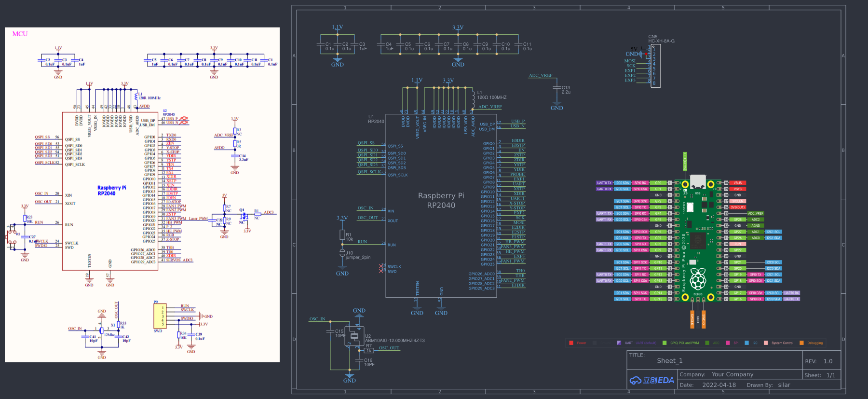Click the red "VSYS" pin label

click(738, 189)
